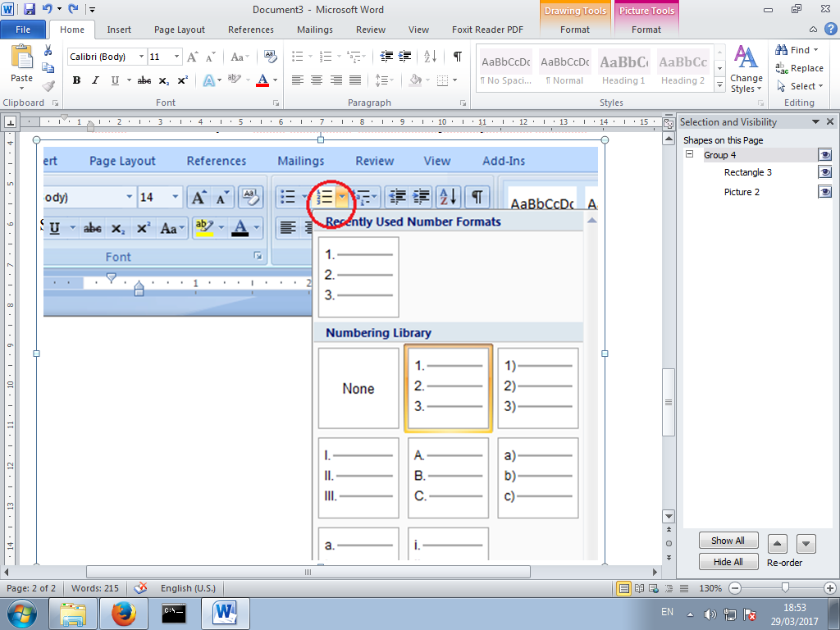Click the Show All button in Selection pane
Viewport: 840px width, 630px height.
728,540
